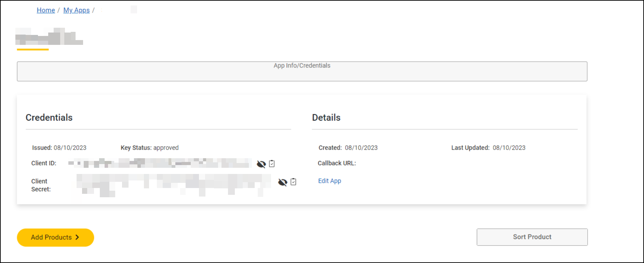The height and width of the screenshot is (263, 644).
Task: Click the Issued date 08/10/2023
Action: pyautogui.click(x=70, y=148)
